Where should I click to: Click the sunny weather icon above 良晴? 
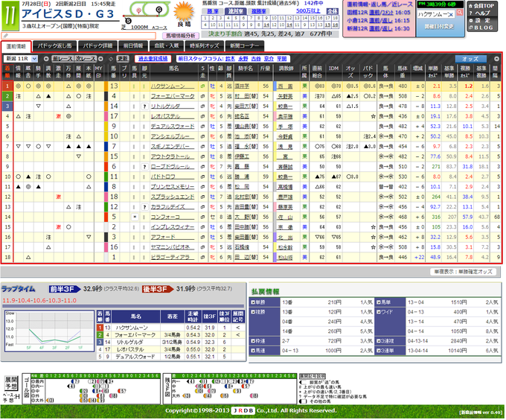click(x=184, y=11)
